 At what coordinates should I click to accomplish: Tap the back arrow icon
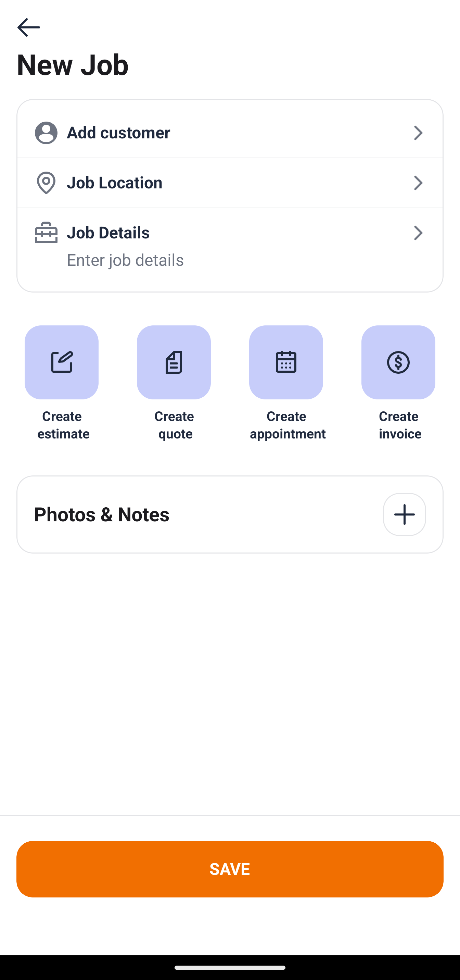coord(28,27)
